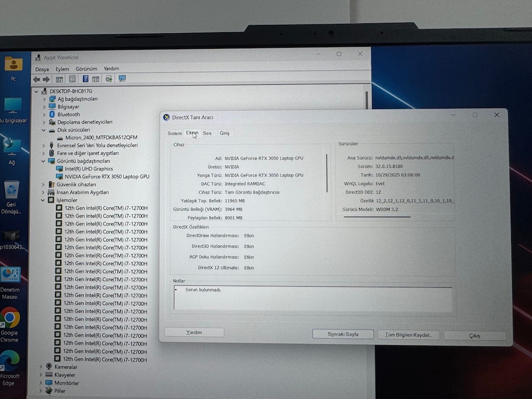Click the Monitörler monitor icon in tree
Viewport: 532px width, 399px height.
pos(49,383)
